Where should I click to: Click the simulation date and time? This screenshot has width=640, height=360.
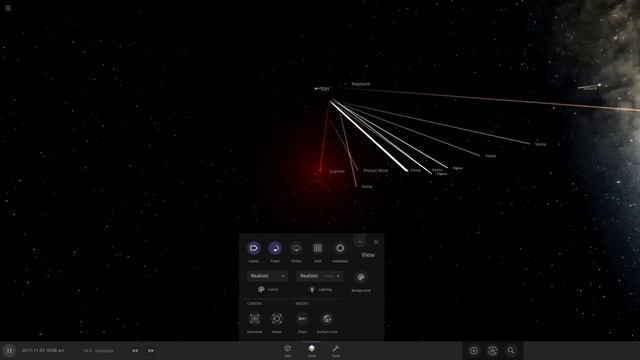pos(43,350)
